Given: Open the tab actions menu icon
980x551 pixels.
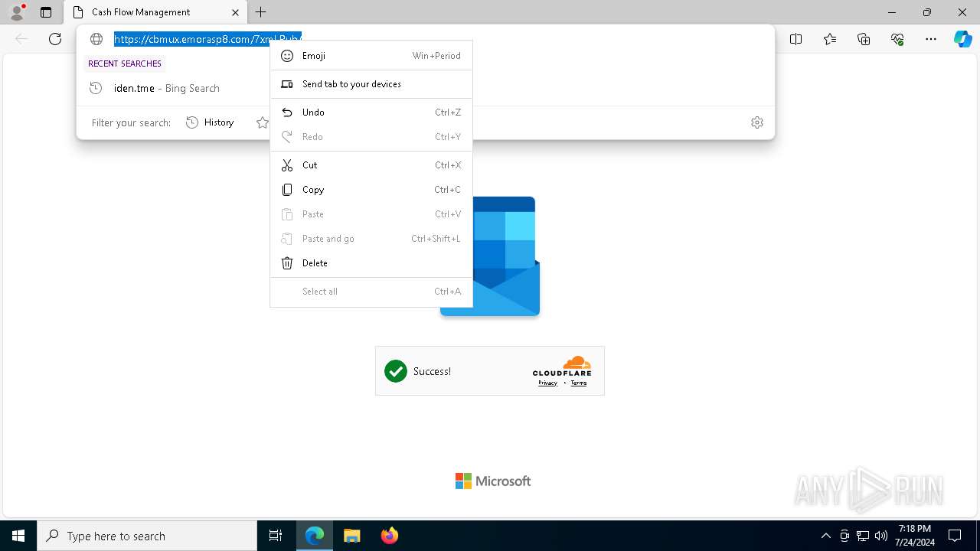Looking at the screenshot, I should tap(46, 12).
